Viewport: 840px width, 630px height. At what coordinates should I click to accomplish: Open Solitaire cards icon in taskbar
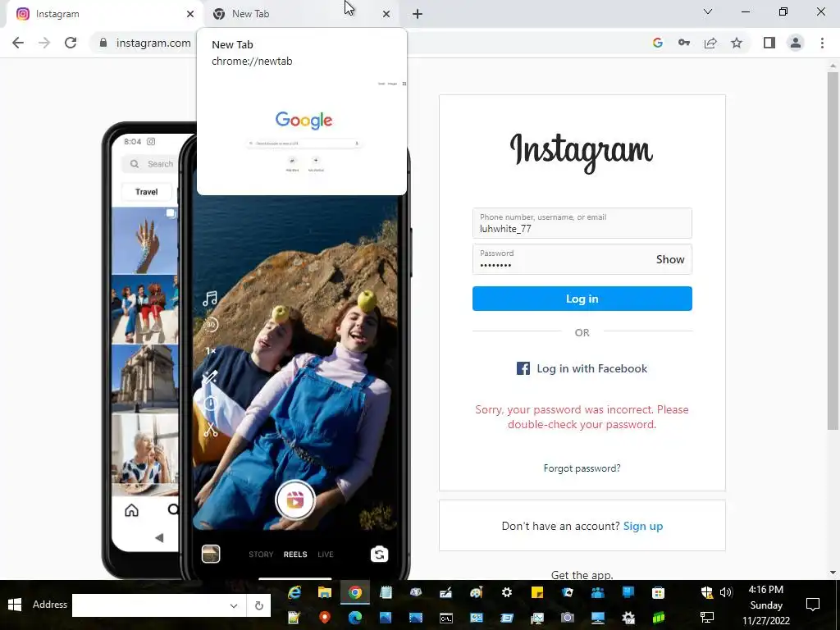(x=568, y=592)
